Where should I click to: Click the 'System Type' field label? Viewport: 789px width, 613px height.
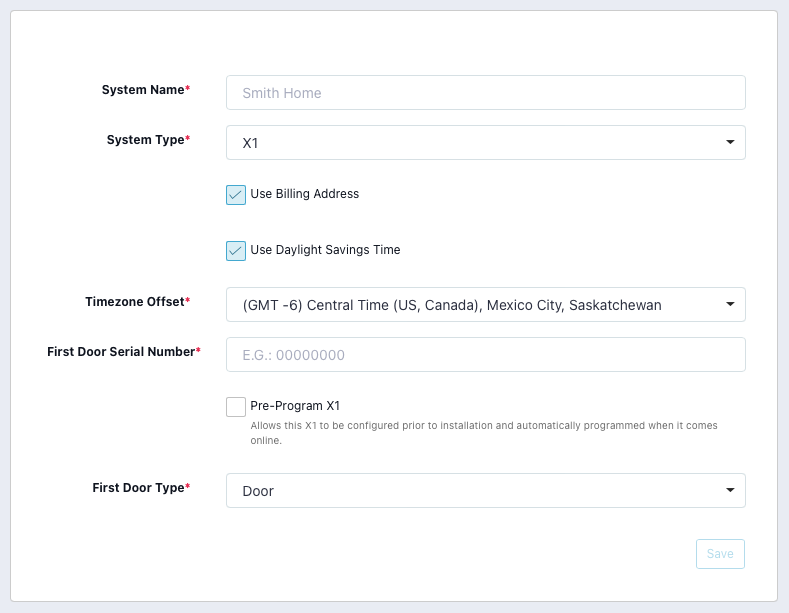(x=145, y=140)
